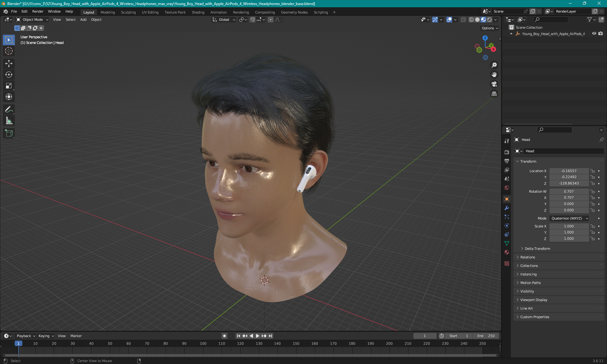Screen dimensions: 607x364
Task: Activate the Move tool
Action: [x=9, y=64]
